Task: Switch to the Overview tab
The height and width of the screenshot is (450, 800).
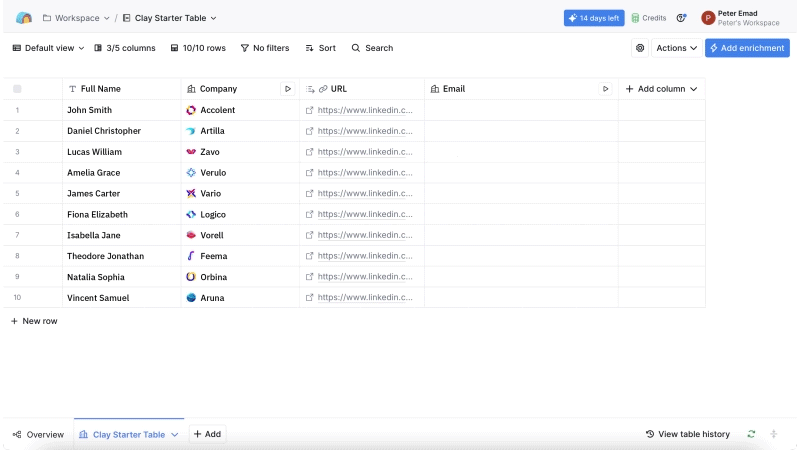Action: [x=39, y=435]
